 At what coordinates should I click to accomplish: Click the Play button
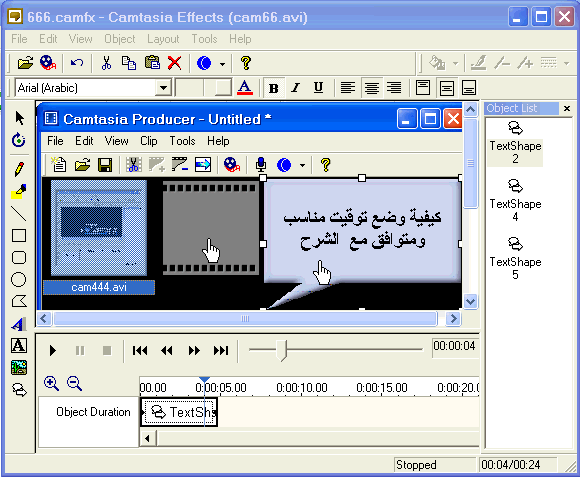pyautogui.click(x=53, y=350)
